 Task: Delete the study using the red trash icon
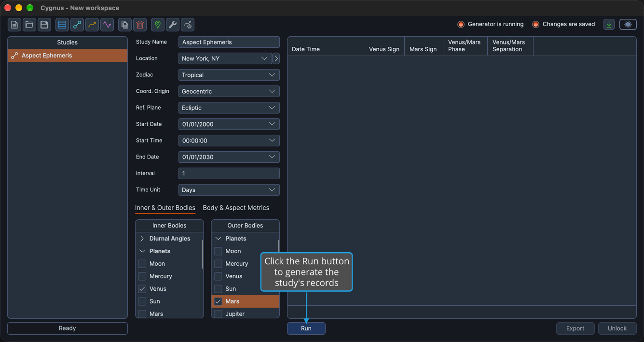pyautogui.click(x=140, y=25)
